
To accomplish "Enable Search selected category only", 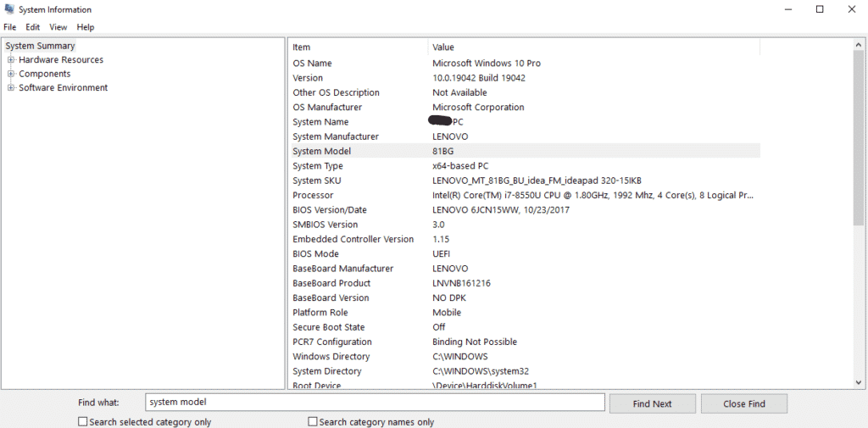I will point(82,422).
